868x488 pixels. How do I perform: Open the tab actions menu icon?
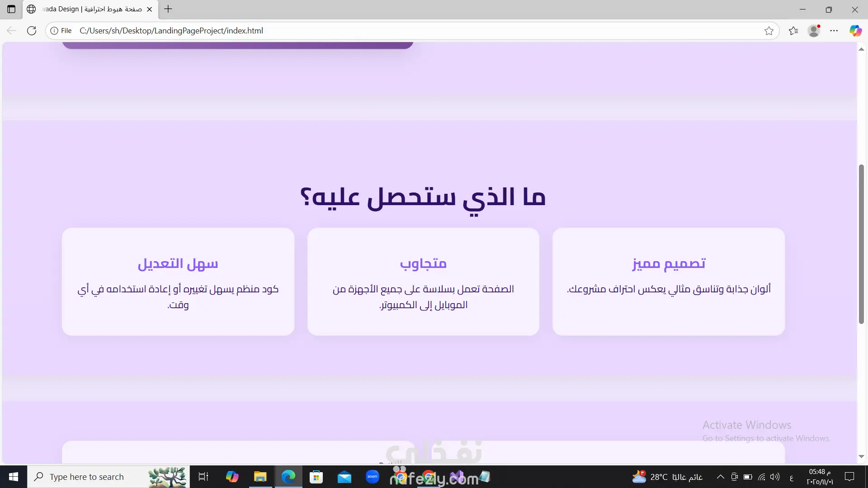coord(11,9)
